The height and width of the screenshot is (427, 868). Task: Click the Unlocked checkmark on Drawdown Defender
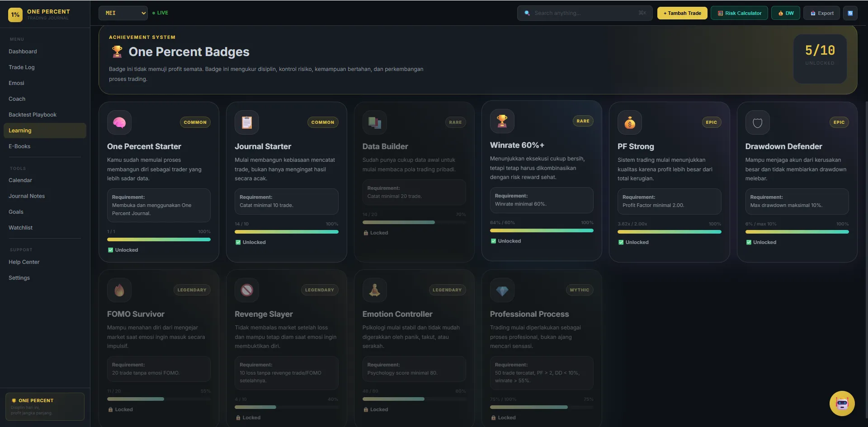coord(749,242)
